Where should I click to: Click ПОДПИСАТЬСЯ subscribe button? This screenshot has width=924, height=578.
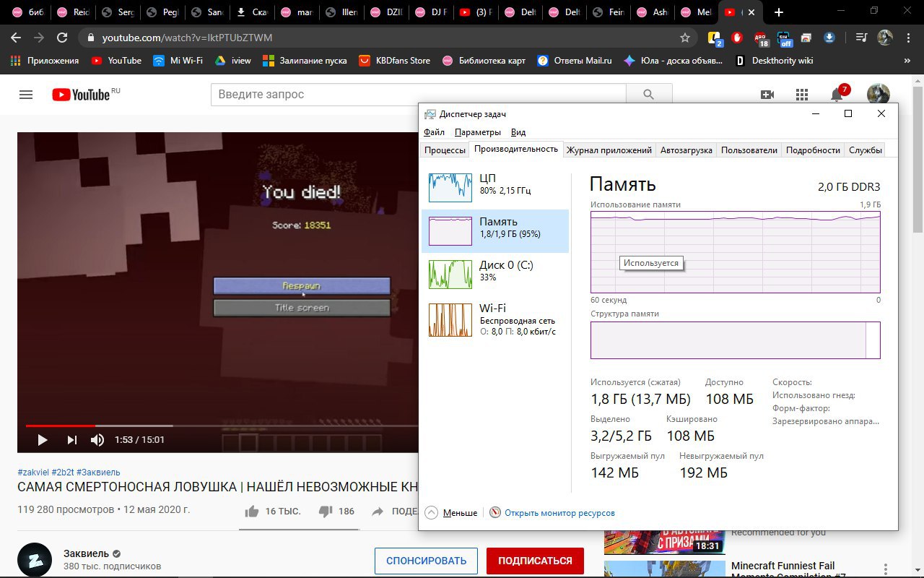(x=535, y=561)
